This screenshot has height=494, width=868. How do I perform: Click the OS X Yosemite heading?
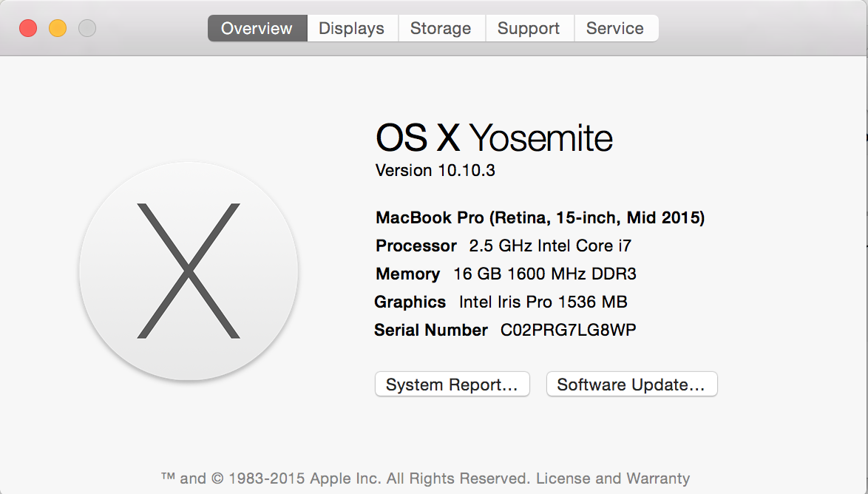point(494,138)
